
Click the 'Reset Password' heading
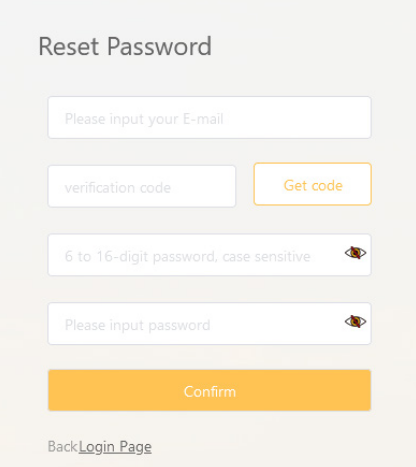coord(125,46)
